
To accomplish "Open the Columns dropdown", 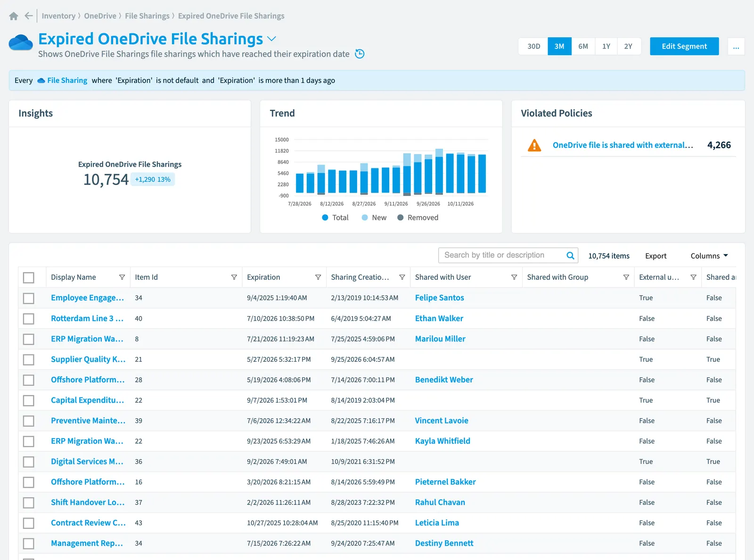I will tap(709, 256).
